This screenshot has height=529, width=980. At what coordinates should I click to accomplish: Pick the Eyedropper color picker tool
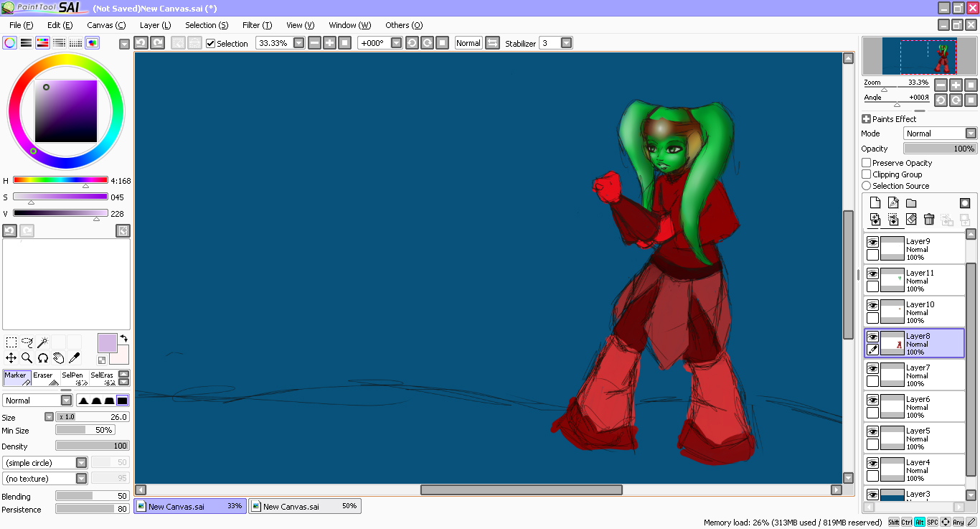pos(74,357)
